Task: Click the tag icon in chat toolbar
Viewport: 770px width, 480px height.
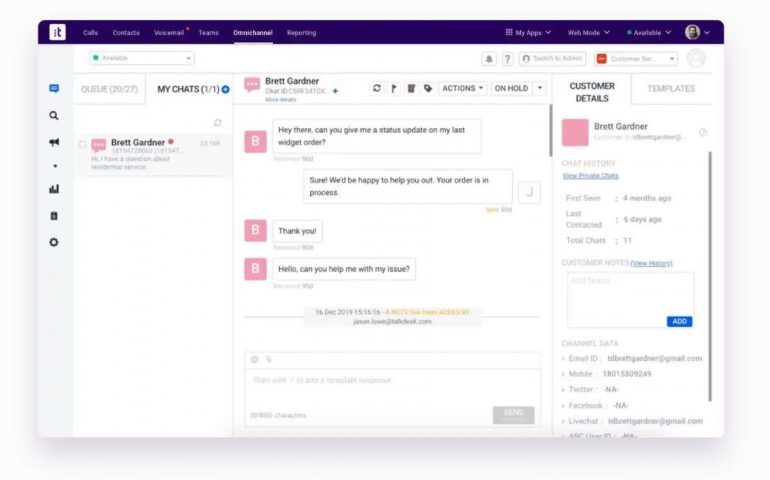Action: click(x=427, y=88)
